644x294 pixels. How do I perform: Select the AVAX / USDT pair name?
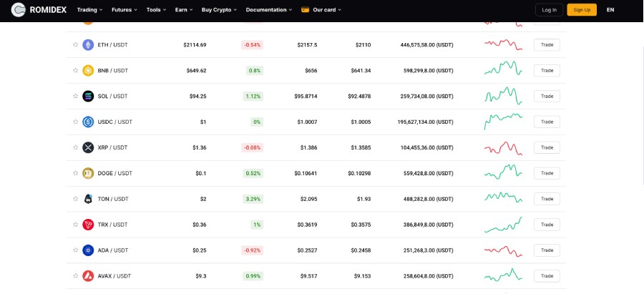(114, 276)
